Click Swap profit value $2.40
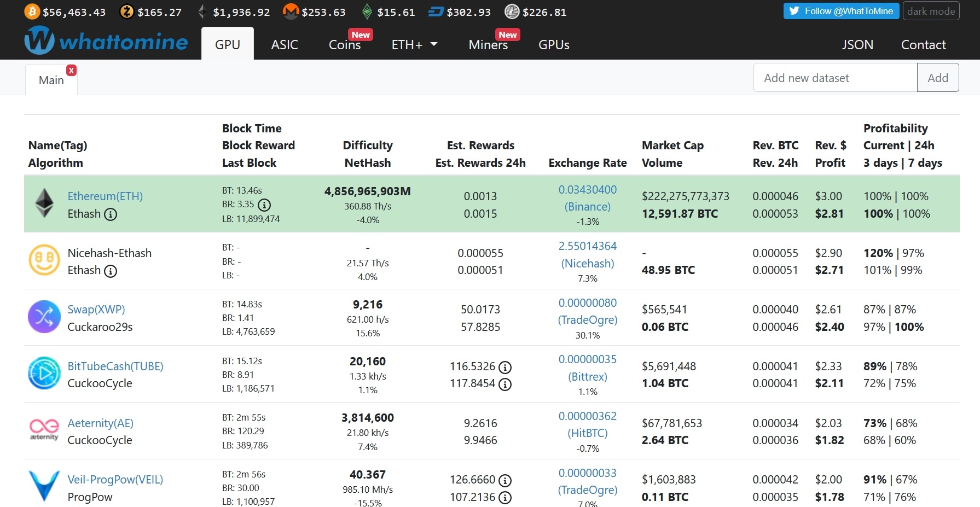Image resolution: width=980 pixels, height=507 pixels. click(830, 327)
